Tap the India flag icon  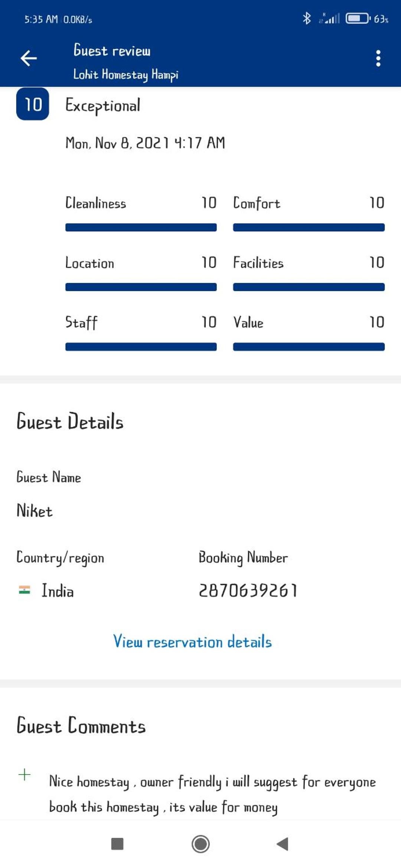(25, 590)
